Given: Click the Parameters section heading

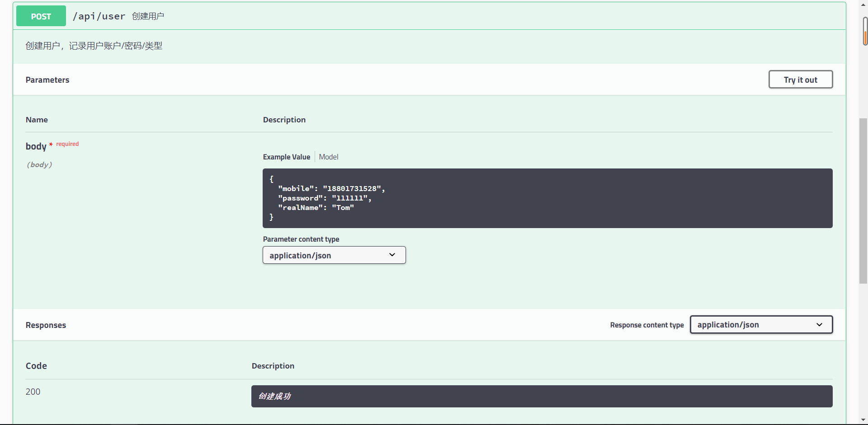Looking at the screenshot, I should [x=47, y=80].
